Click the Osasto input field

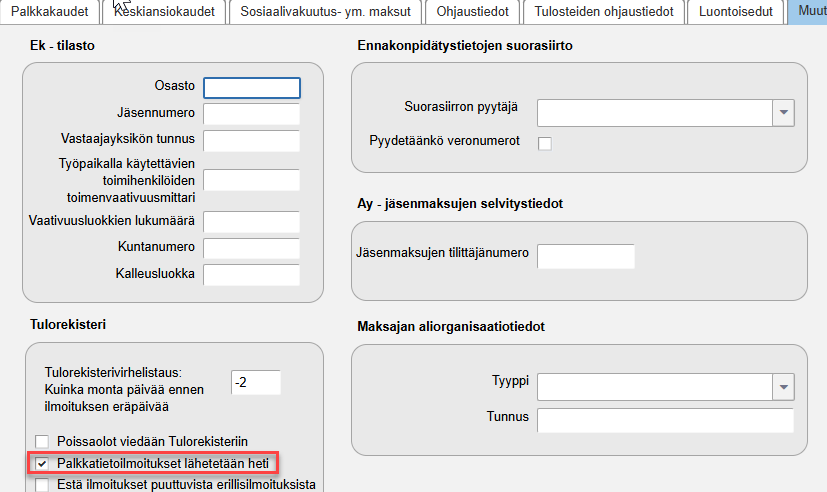[x=252, y=88]
